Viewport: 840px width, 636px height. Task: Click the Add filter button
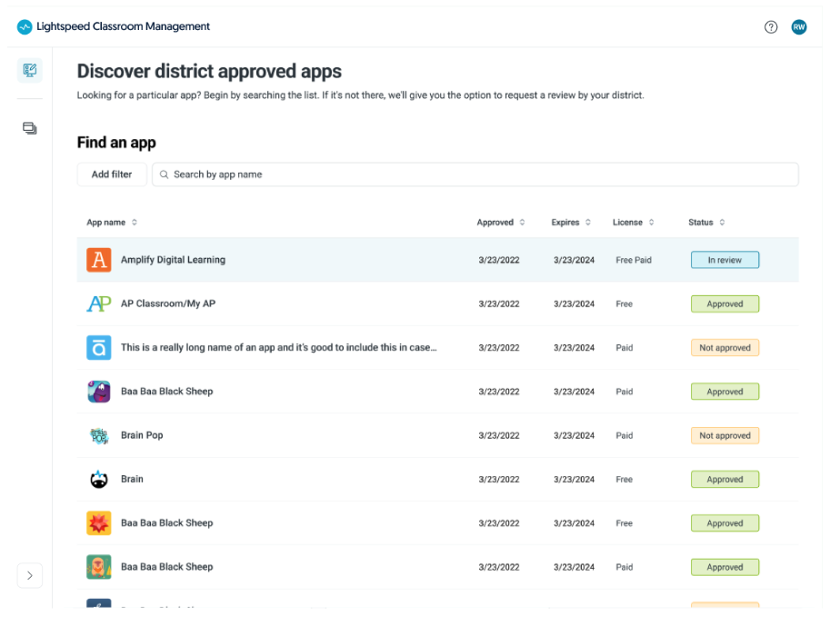[111, 174]
